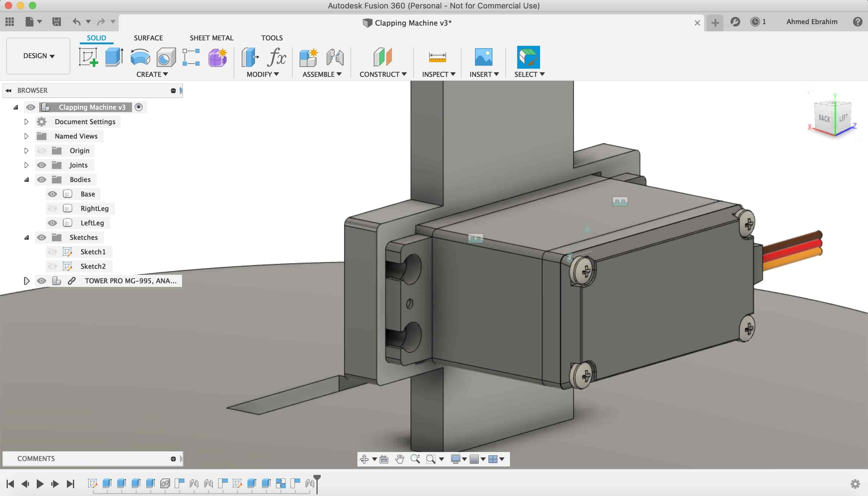
Task: Switch to the SURFACE tab
Action: pyautogui.click(x=148, y=38)
